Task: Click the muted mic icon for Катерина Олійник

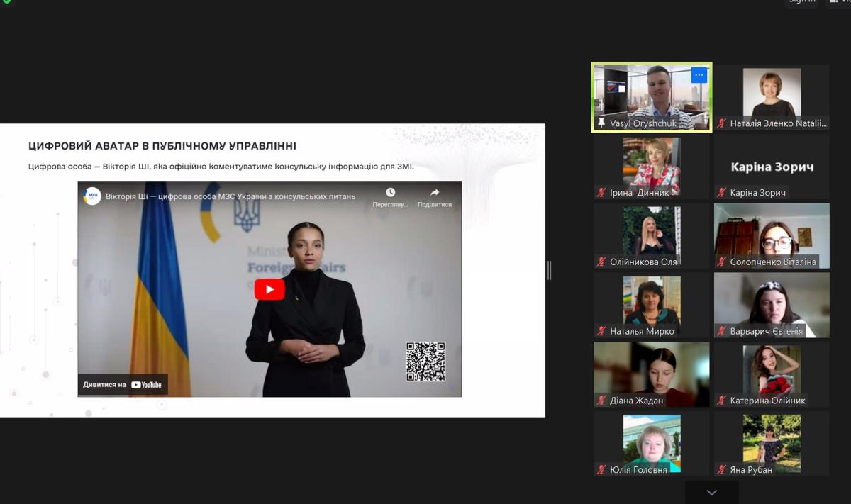Action: pyautogui.click(x=722, y=401)
